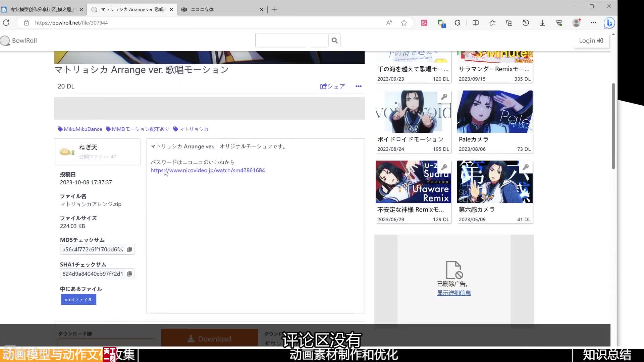
Task: Switch to 专业模型创作分享社区 tab
Action: 43,9
